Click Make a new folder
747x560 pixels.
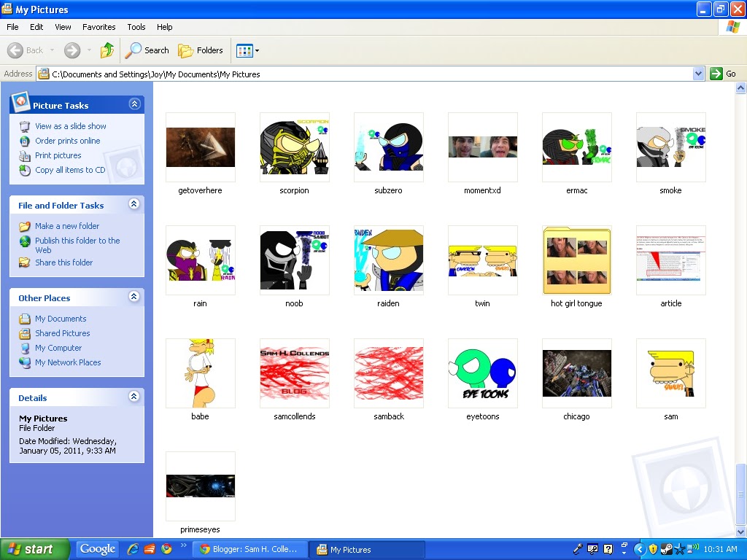tap(67, 226)
